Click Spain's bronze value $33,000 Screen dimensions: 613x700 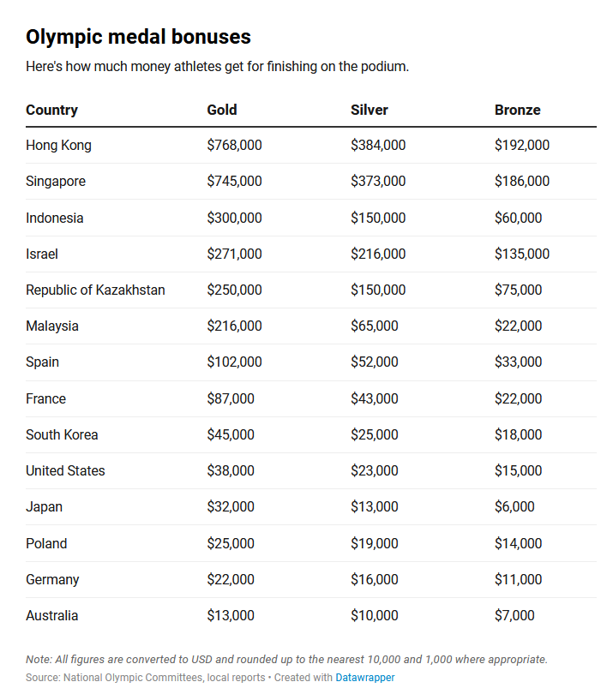(x=518, y=362)
